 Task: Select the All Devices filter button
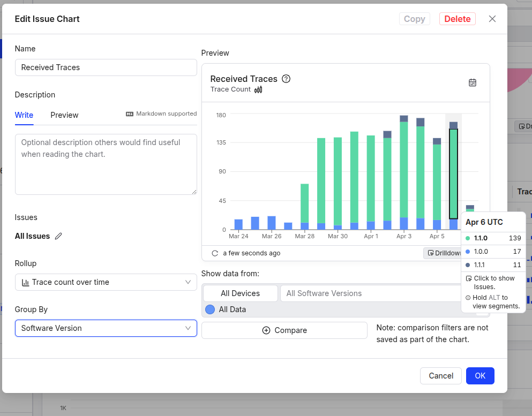point(240,293)
